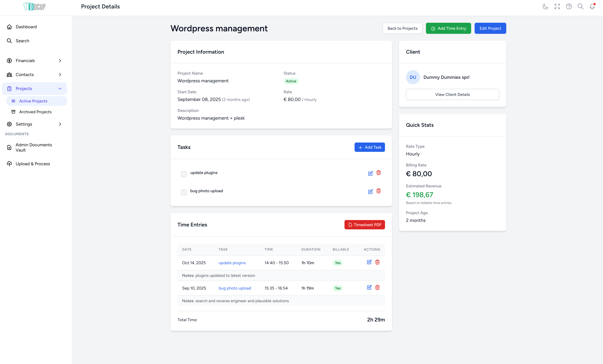
Task: Open the Dashboard menu item
Action: [x=26, y=27]
